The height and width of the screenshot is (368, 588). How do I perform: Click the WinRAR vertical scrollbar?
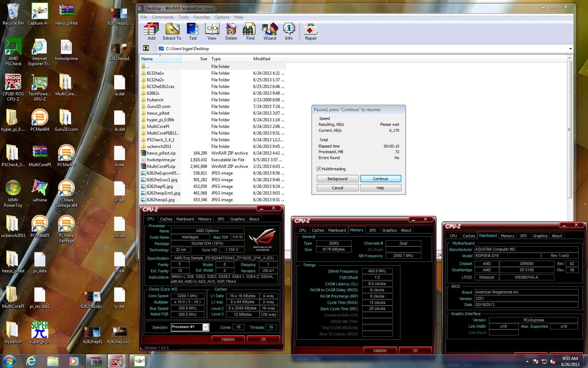click(569, 129)
